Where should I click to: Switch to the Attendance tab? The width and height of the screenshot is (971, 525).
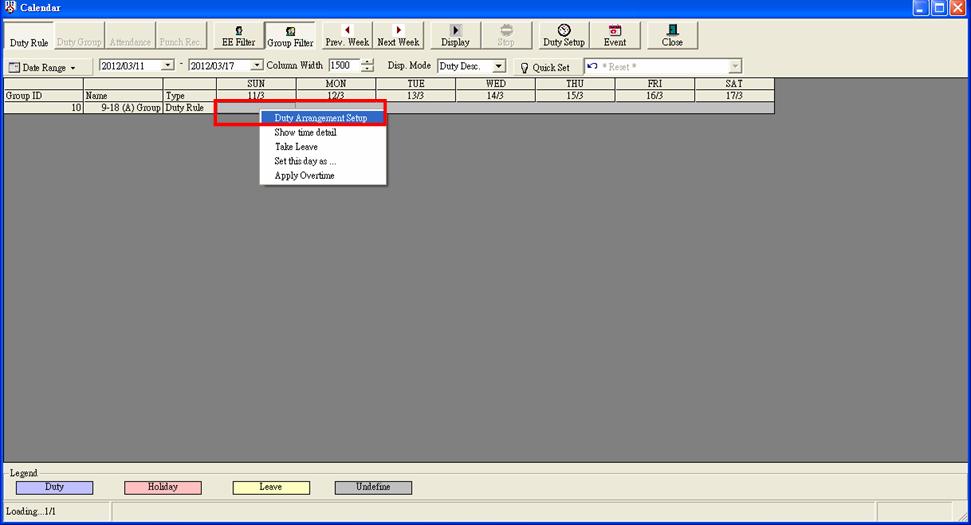[x=130, y=37]
